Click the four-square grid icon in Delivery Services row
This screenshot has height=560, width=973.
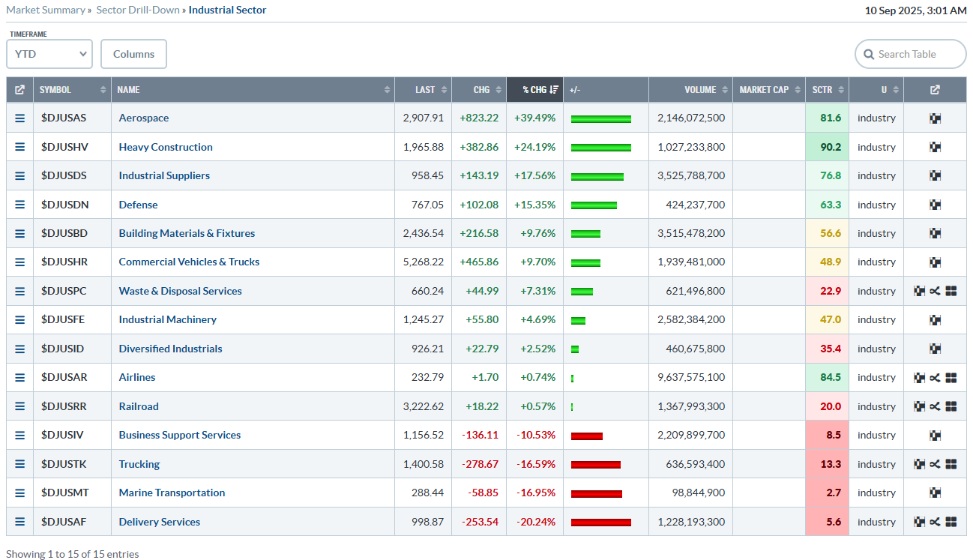click(x=951, y=522)
